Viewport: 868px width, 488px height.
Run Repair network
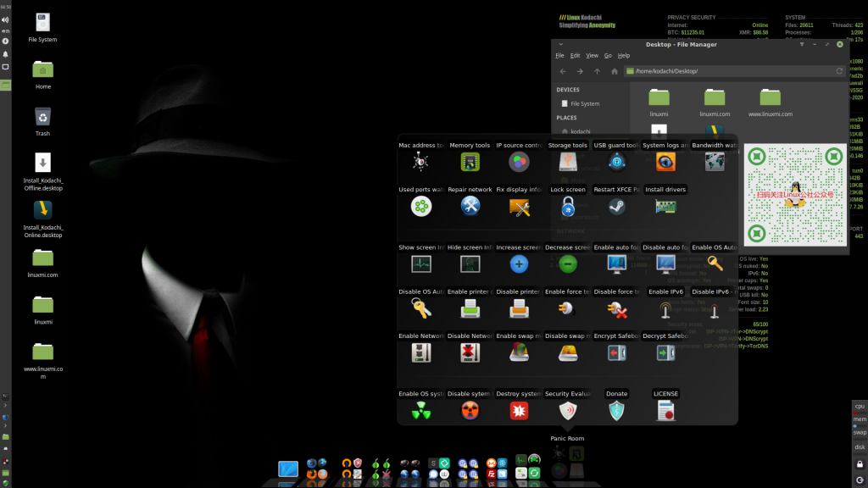(x=470, y=207)
